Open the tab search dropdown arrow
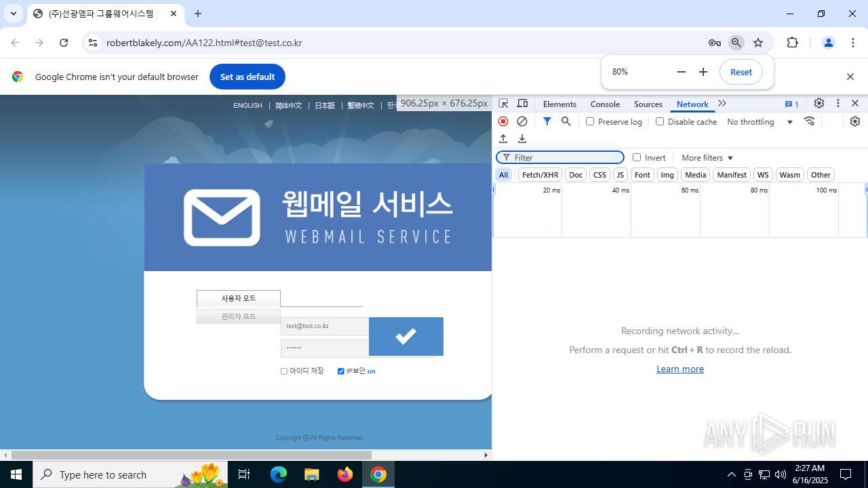 point(14,14)
